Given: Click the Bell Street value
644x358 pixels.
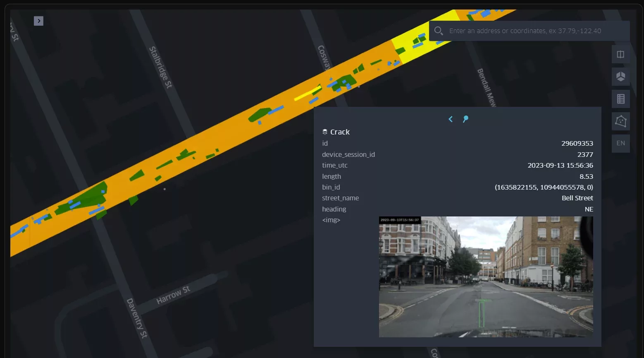Looking at the screenshot, I should click(577, 198).
